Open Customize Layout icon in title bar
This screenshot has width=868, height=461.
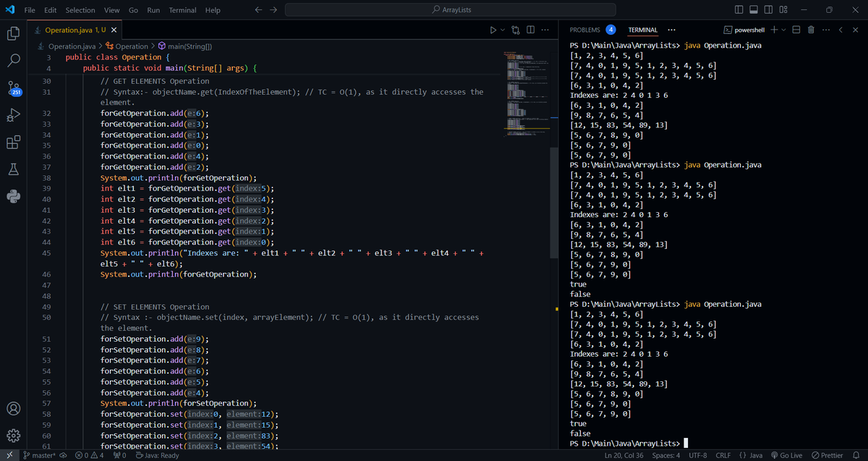coord(784,10)
